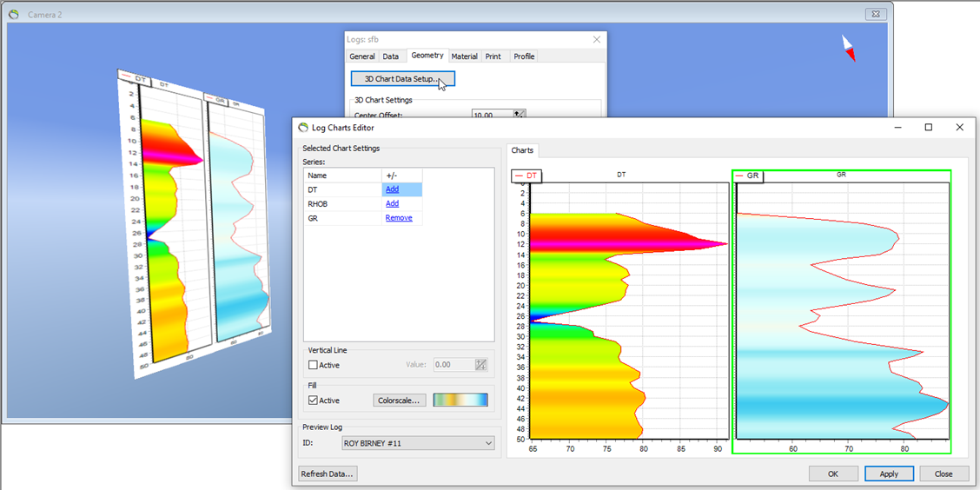Image resolution: width=980 pixels, height=490 pixels.
Task: Click the Refresh Data button
Action: coord(328,473)
